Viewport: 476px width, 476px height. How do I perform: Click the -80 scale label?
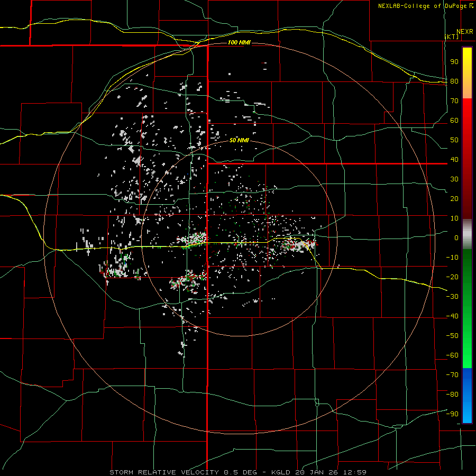pyautogui.click(x=452, y=395)
